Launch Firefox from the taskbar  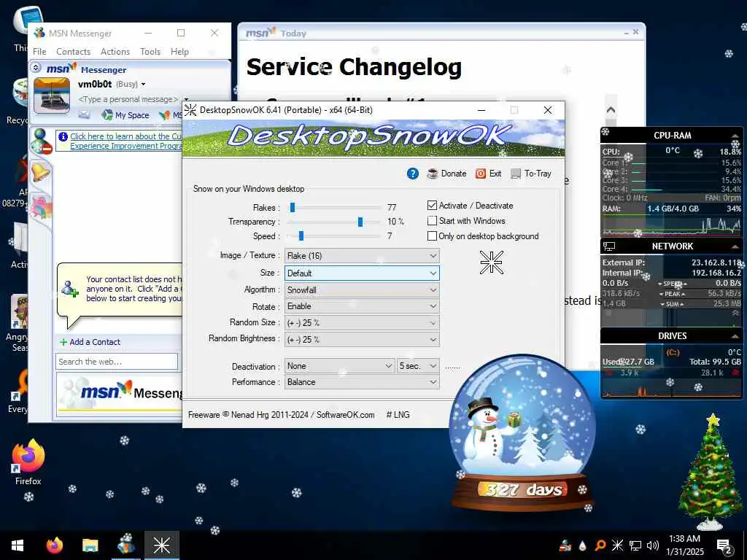[x=54, y=545]
